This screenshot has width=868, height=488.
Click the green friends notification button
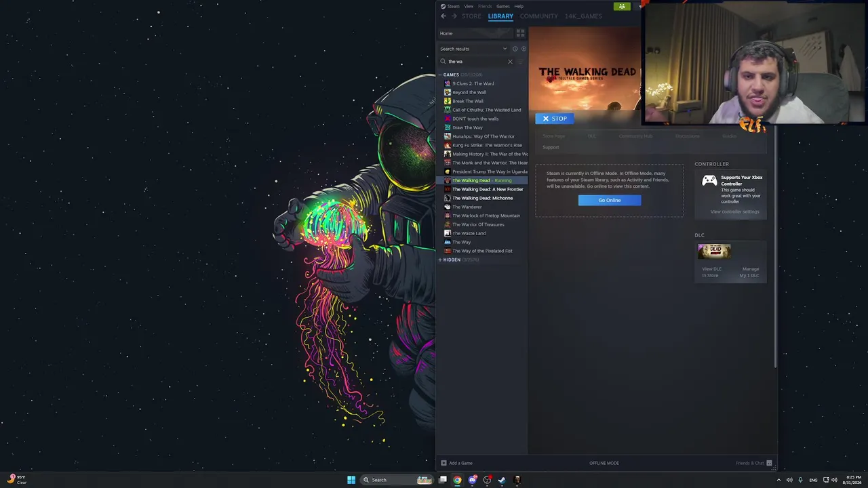pos(622,6)
